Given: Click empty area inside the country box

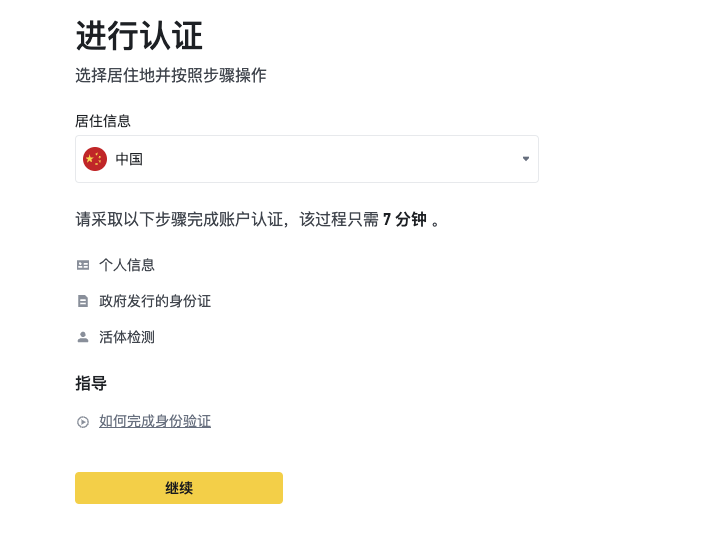Looking at the screenshot, I should pos(331,159).
